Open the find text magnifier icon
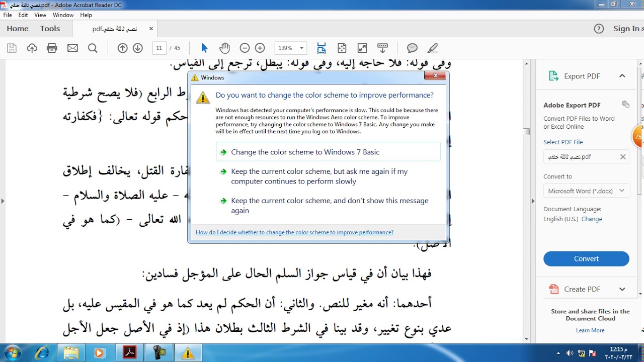 [93, 48]
